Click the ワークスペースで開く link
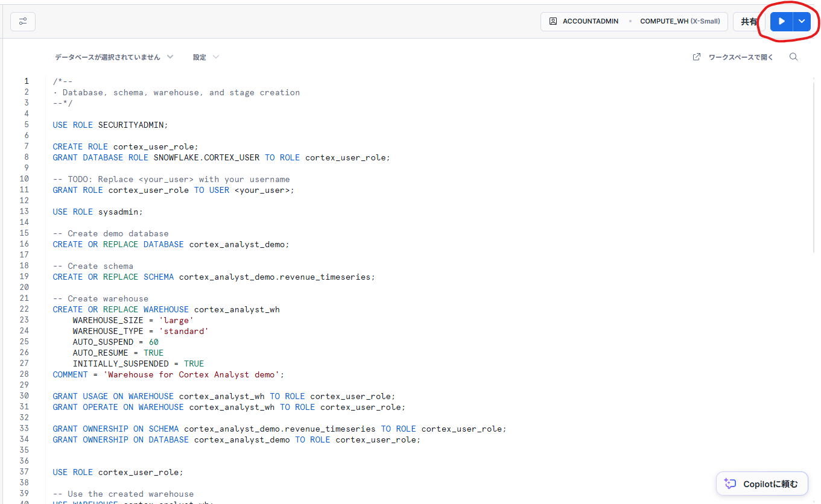821x504 pixels. pyautogui.click(x=741, y=57)
